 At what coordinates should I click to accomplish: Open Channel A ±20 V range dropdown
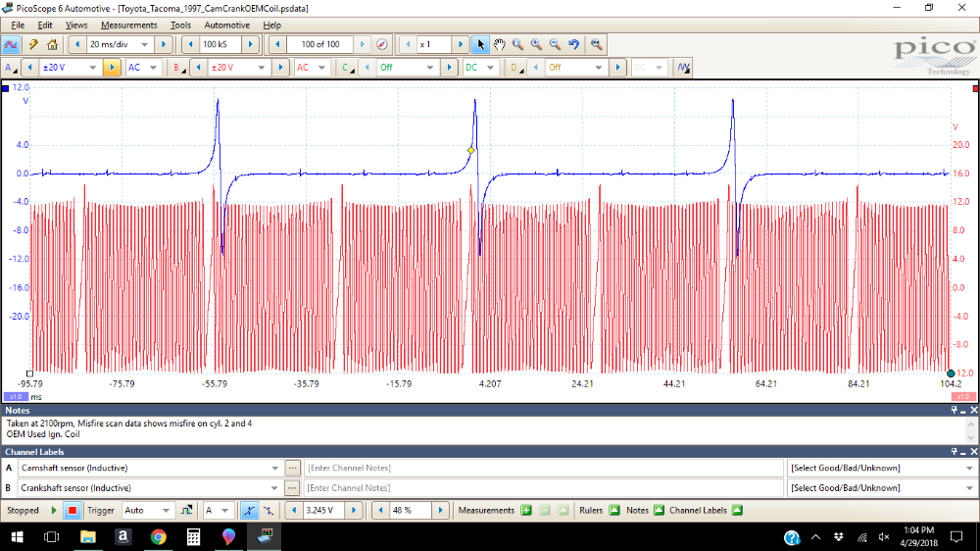[92, 67]
